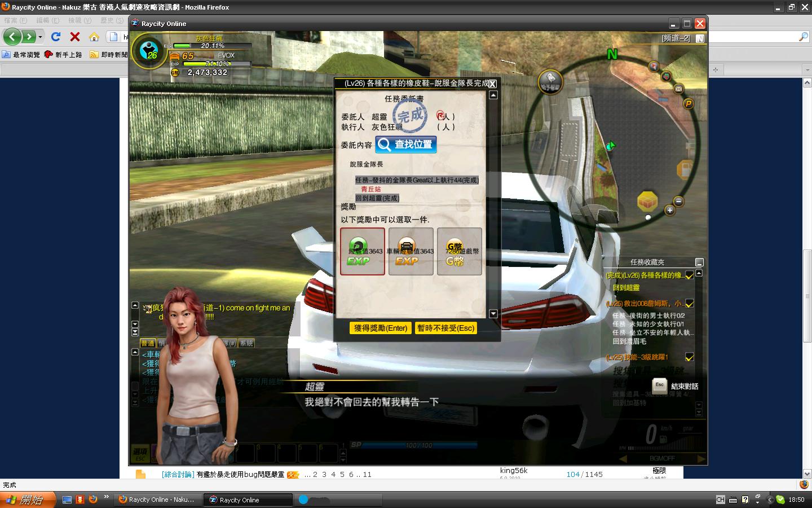Click the minimap pin marker icon
This screenshot has width=812, height=508.
pyautogui.click(x=654, y=66)
